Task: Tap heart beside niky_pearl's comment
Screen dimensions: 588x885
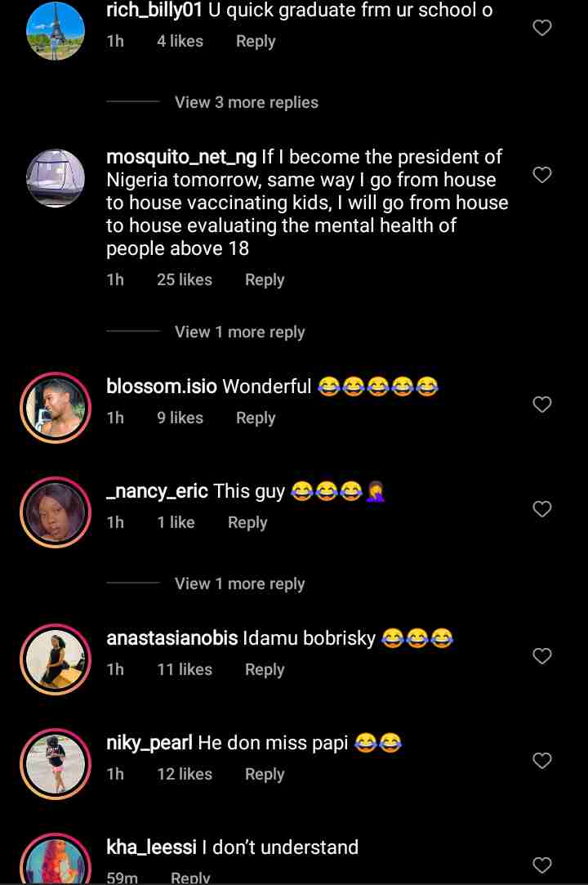Action: [542, 761]
